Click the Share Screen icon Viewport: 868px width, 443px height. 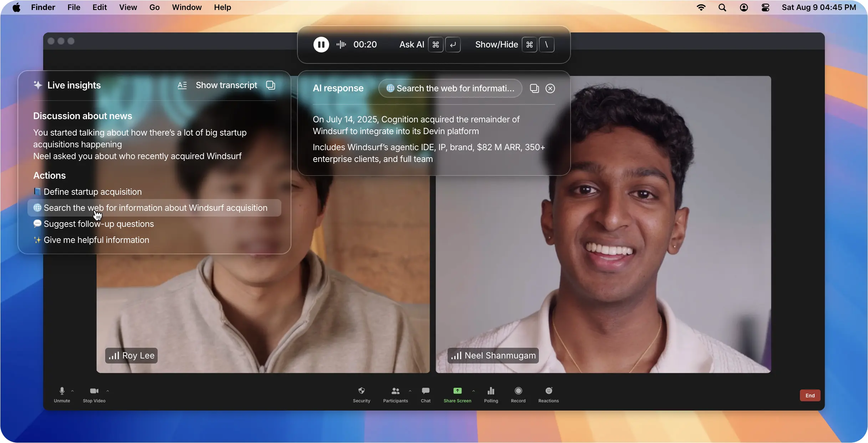(x=457, y=391)
